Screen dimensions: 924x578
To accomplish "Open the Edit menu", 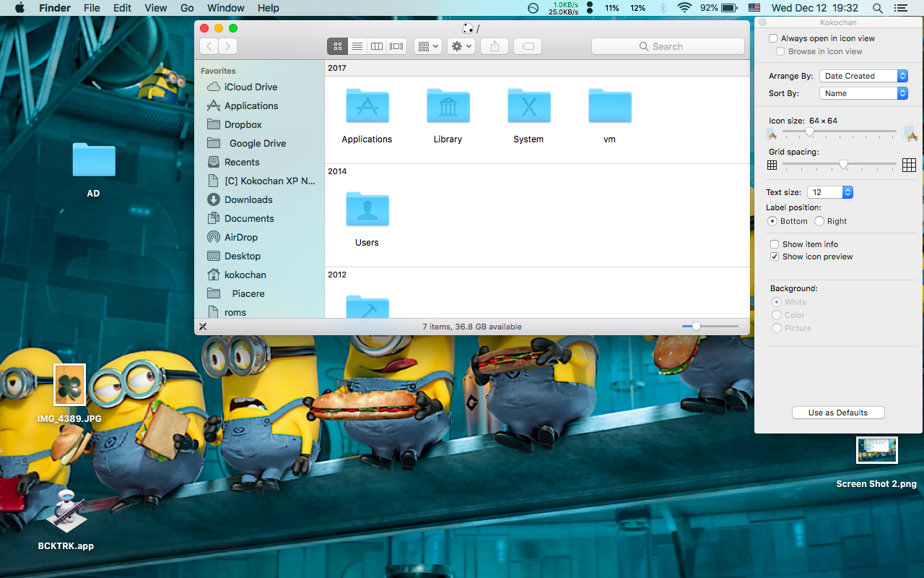I will click(123, 8).
